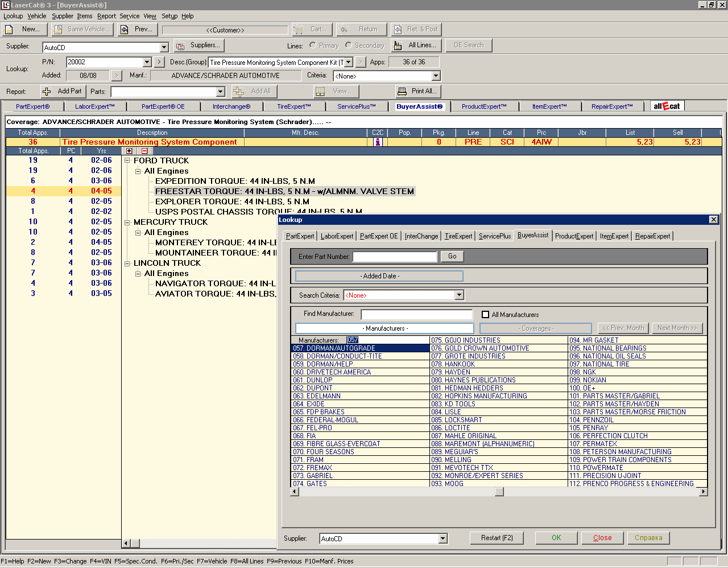728x568 pixels.
Task: Open the Search Criteria dropdown in Lookup
Action: pyautogui.click(x=459, y=295)
